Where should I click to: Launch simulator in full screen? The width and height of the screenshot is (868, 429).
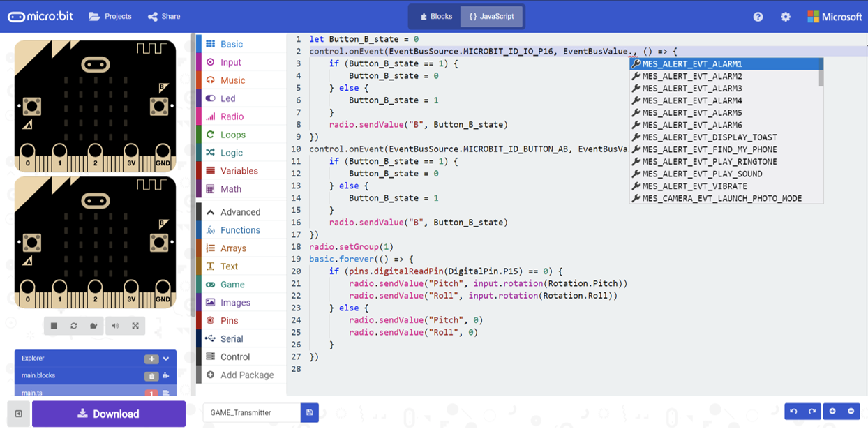[x=135, y=326]
